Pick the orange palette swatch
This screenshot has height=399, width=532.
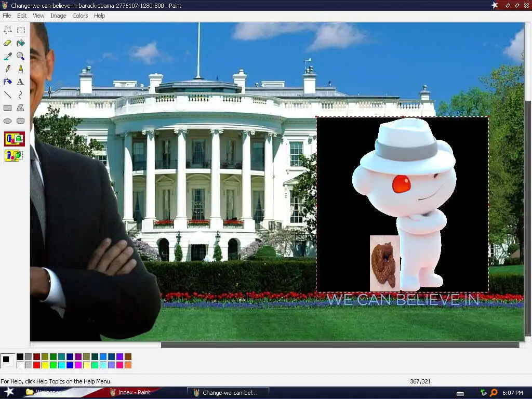point(128,365)
